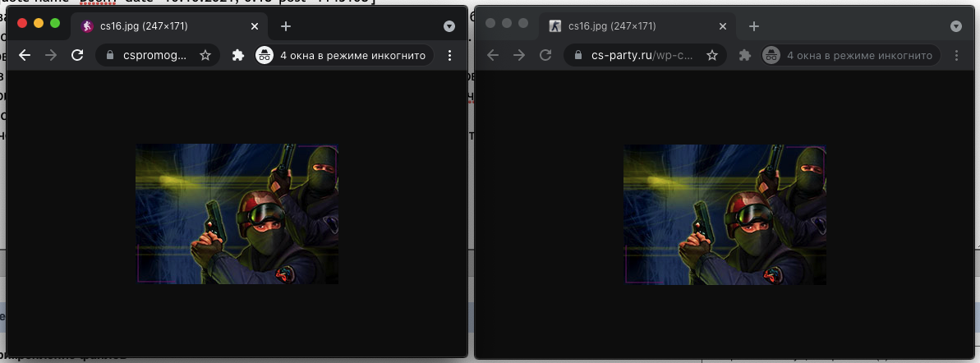Reload the page in cs-party.ru window
The image size is (980, 363).
545,56
